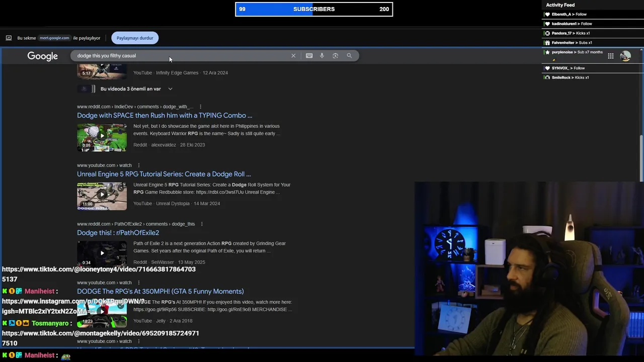Play the Dodge Roll tutorial video thumbnail
This screenshot has width=644, height=362.
[102, 196]
